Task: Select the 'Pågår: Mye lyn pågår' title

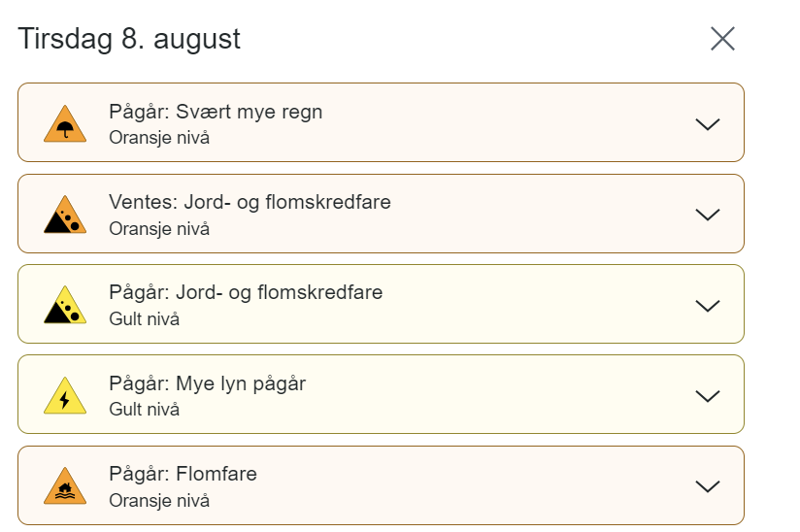Action: coord(208,383)
